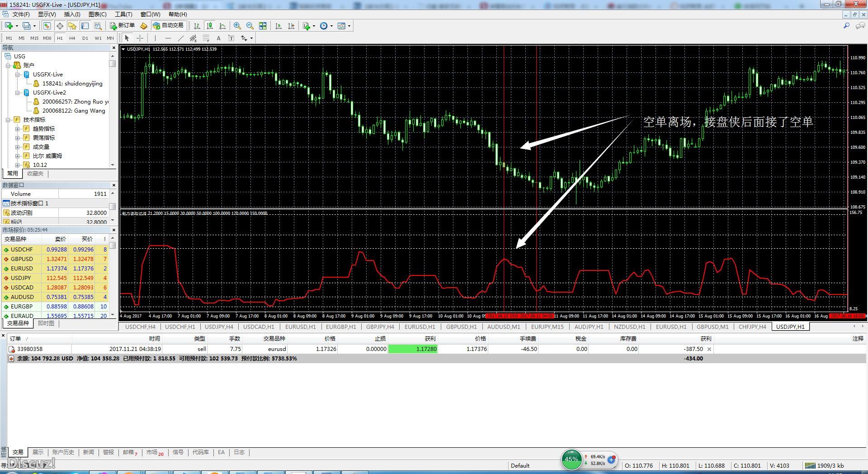868x474 pixels.
Task: Open the new chart dropdown arrow
Action: [x=17, y=26]
